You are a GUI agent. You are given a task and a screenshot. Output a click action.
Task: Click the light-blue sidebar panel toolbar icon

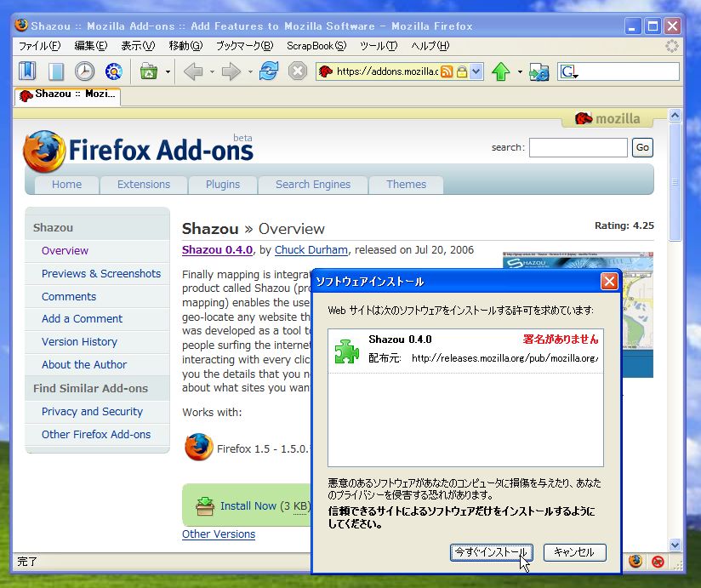56,71
